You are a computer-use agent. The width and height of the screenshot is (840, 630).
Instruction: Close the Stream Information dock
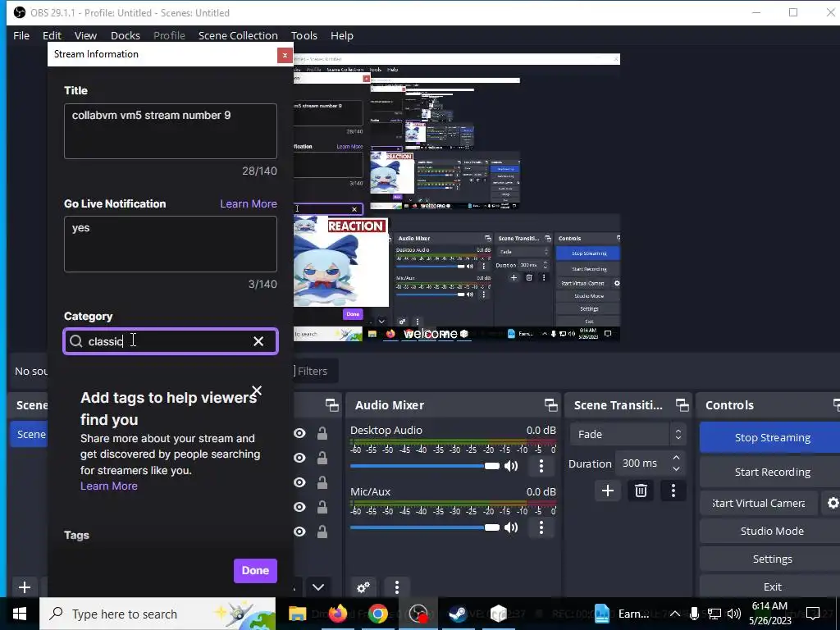coord(285,55)
